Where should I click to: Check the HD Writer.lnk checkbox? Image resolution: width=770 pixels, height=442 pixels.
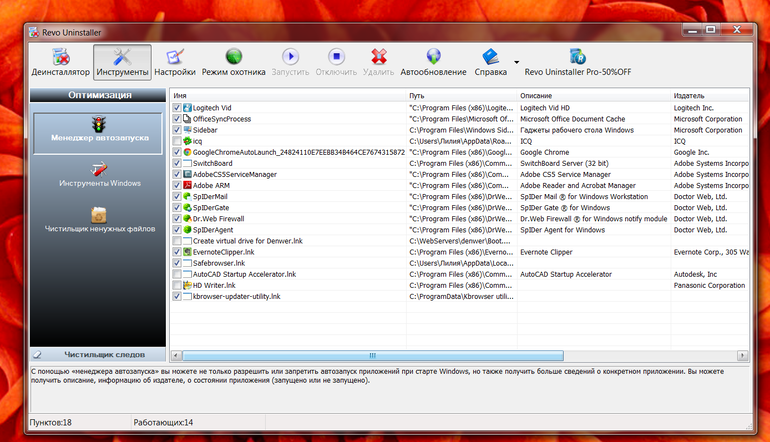tap(177, 285)
